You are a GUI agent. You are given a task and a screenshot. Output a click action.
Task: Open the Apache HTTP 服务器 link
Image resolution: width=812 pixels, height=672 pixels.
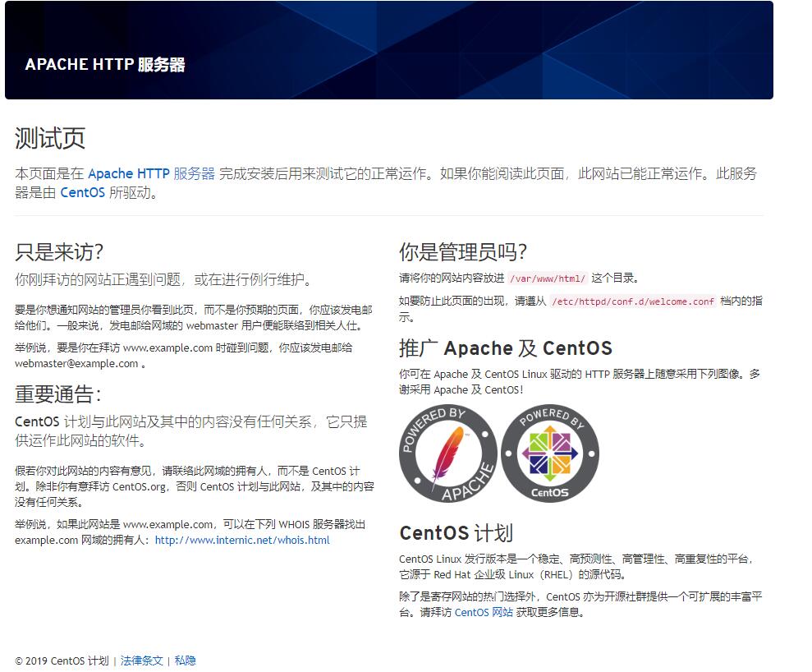[x=151, y=173]
